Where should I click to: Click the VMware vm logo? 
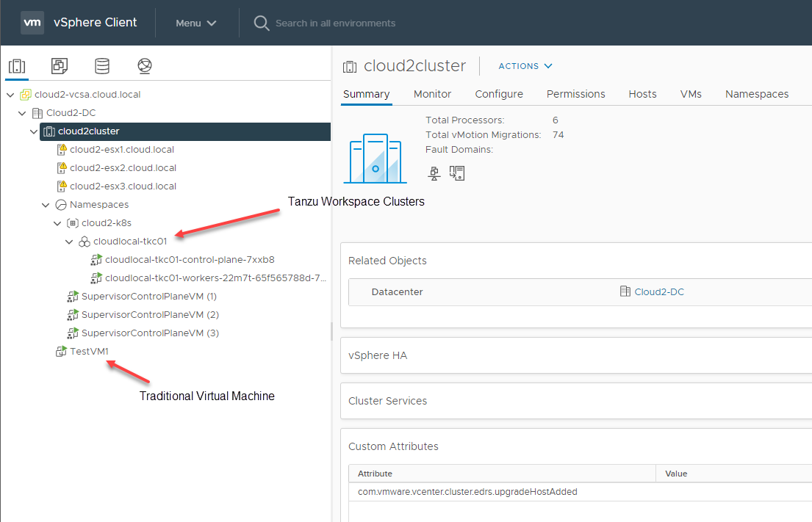click(x=32, y=23)
